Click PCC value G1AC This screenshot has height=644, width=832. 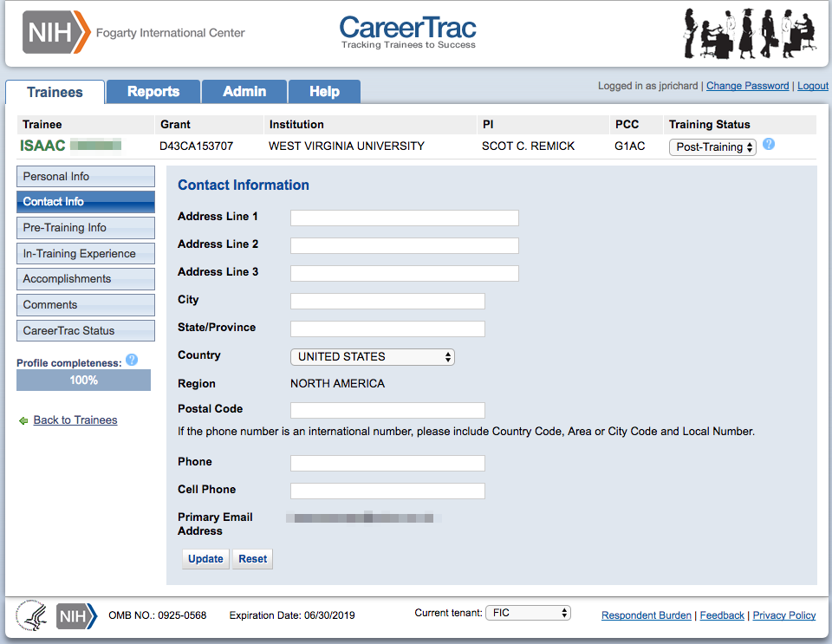tap(630, 146)
